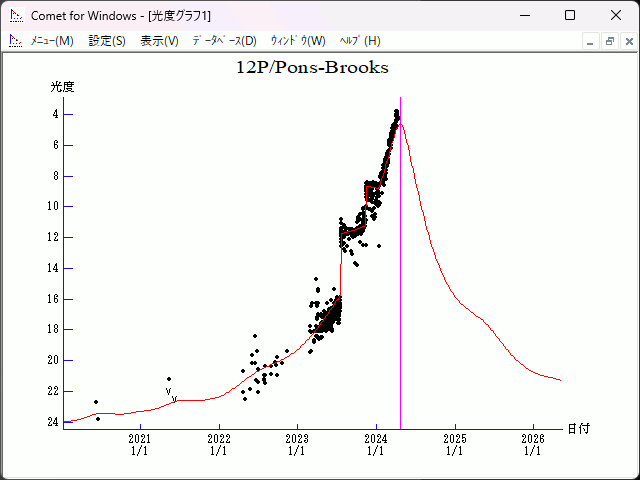This screenshot has height=480, width=640.
Task: Restore down the inner graph window
Action: click(610, 41)
